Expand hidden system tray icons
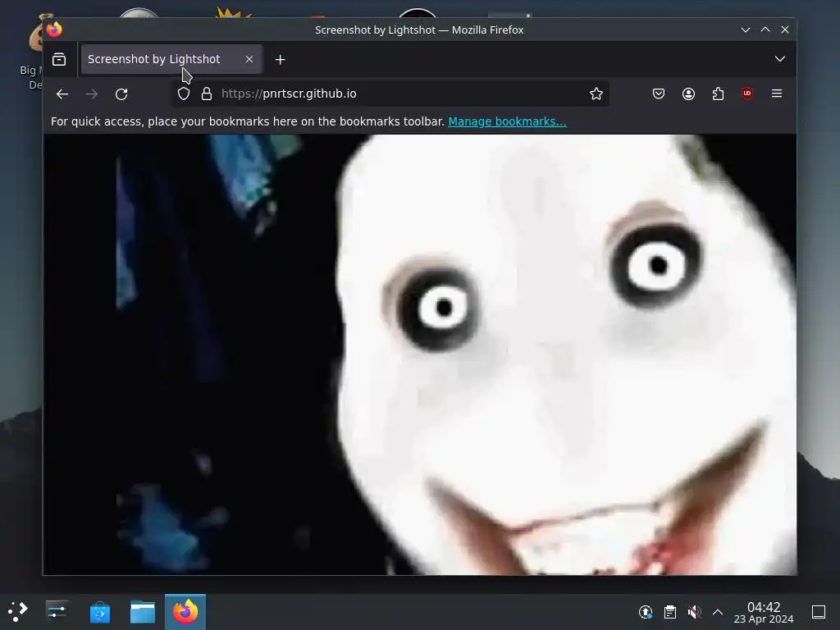 718,612
